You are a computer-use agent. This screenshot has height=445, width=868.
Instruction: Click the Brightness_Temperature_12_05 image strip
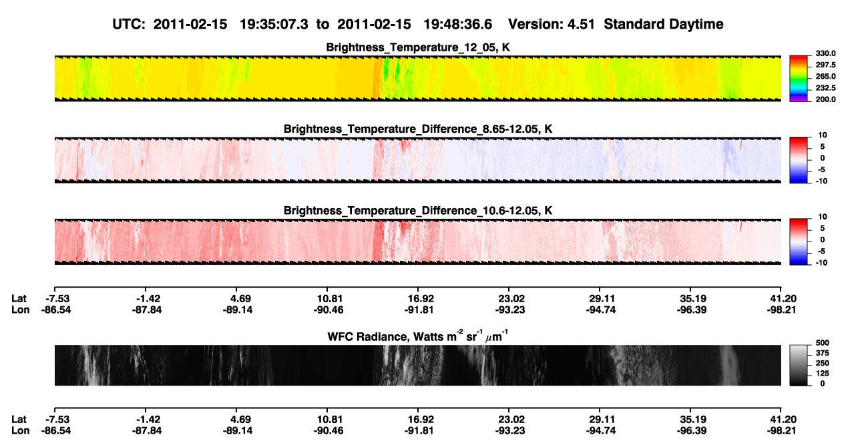(417, 78)
